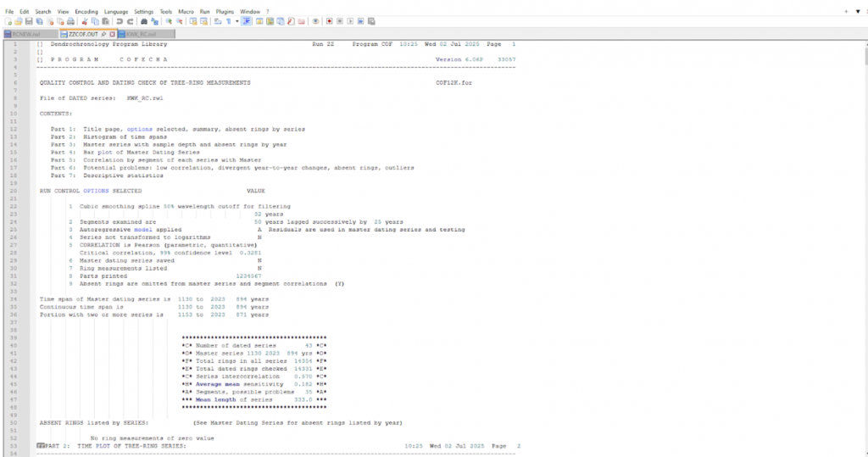The width and height of the screenshot is (868, 457).
Task: Close the ZZCOF.OUT tab
Action: tap(112, 33)
